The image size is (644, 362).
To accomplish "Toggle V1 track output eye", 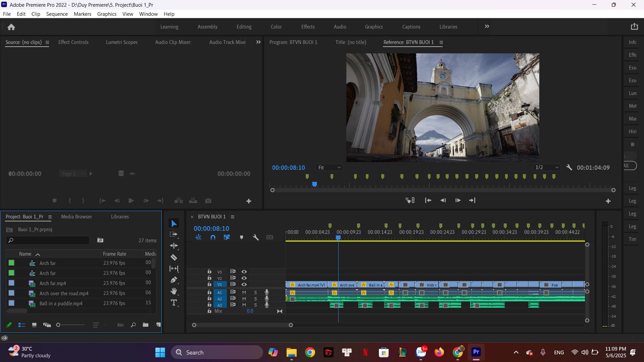I will pos(244,285).
